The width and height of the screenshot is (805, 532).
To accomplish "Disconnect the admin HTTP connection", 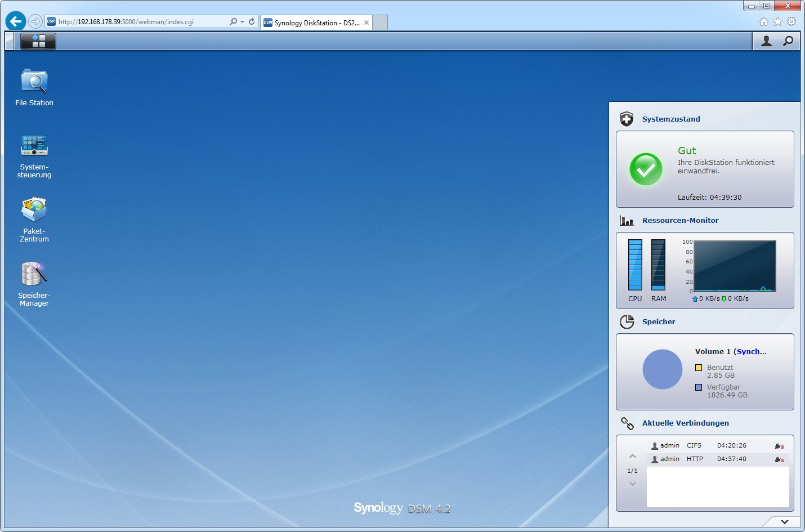I will click(779, 459).
